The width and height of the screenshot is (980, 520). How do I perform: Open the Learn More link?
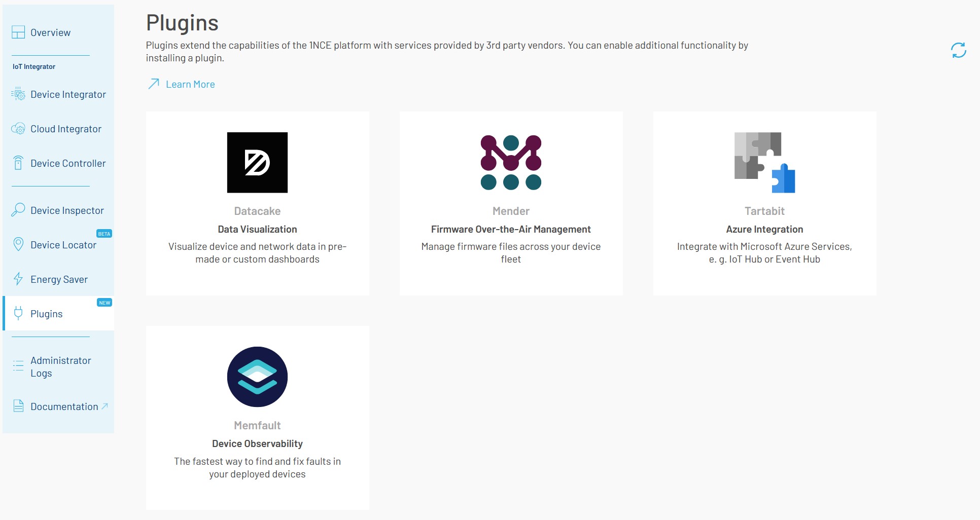point(190,84)
